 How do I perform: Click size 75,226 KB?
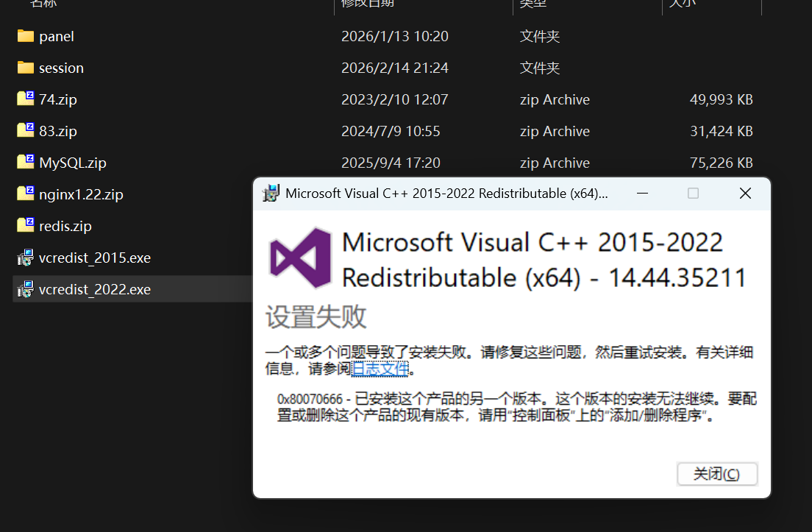coord(722,163)
